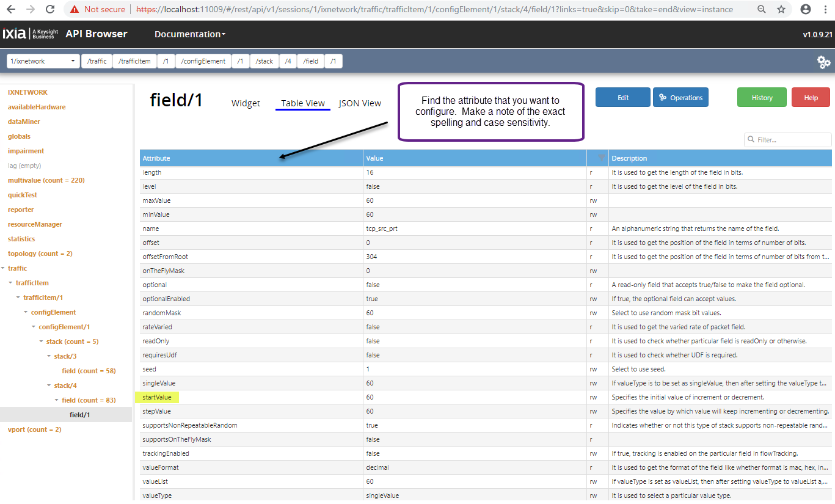Open the 1/ixnetwork session dropdown
This screenshot has height=504, width=835.
43,61
